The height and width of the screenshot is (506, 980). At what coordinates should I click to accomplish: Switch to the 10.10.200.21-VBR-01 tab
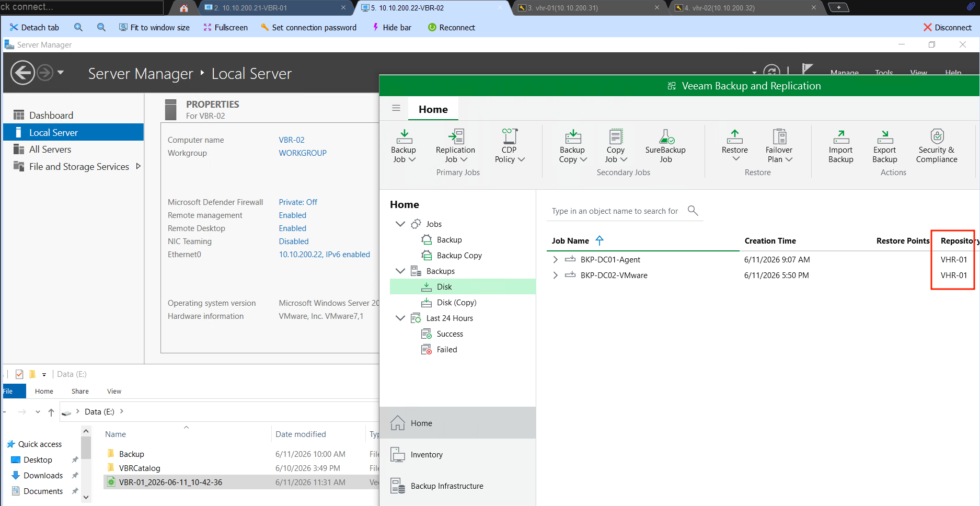coord(275,8)
